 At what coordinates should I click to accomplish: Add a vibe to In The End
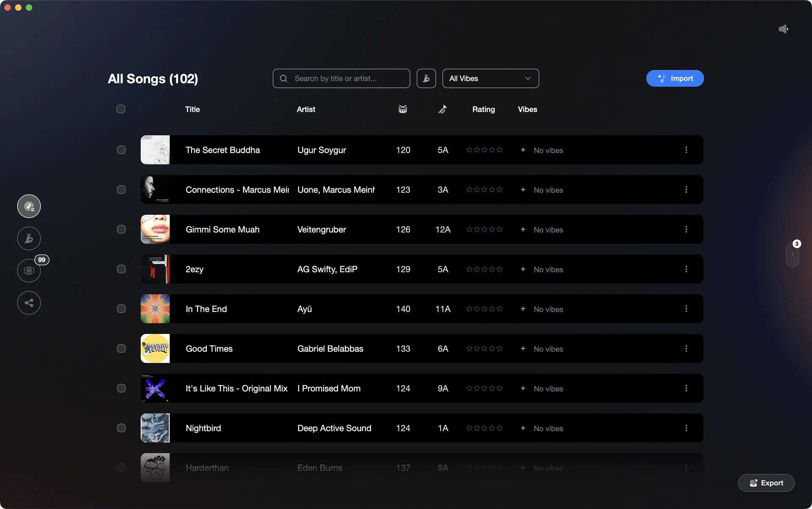523,309
